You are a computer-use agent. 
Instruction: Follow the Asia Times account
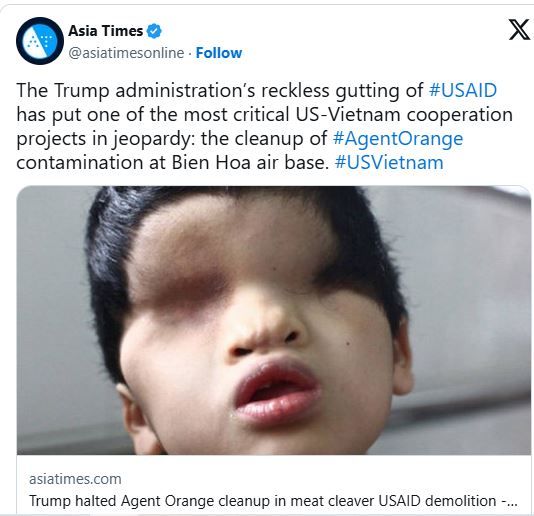[x=219, y=53]
